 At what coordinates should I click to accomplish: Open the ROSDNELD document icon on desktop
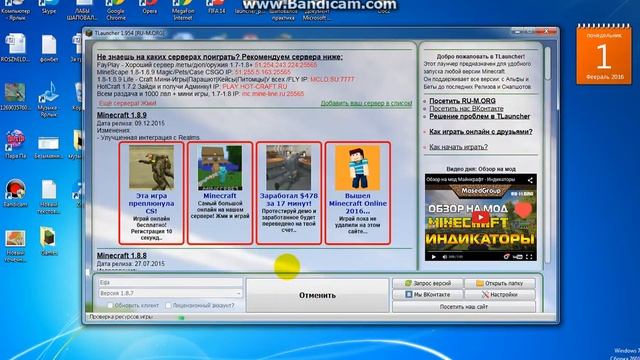tap(16, 49)
